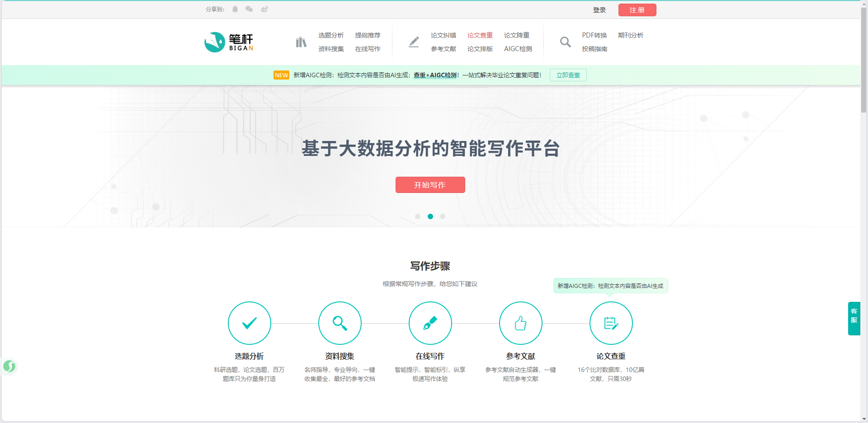Viewport: 868px width, 423px height.
Task: Open the 资料搜集 magnifier circle icon
Action: 340,323
